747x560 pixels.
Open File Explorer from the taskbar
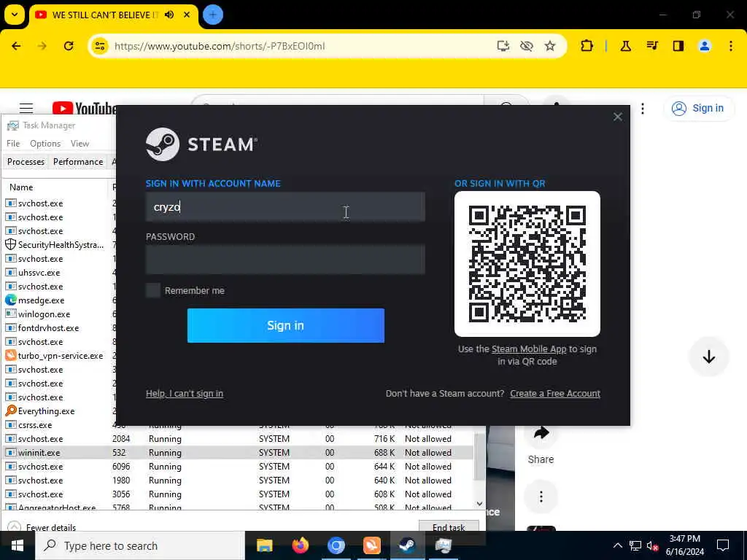pyautogui.click(x=264, y=545)
